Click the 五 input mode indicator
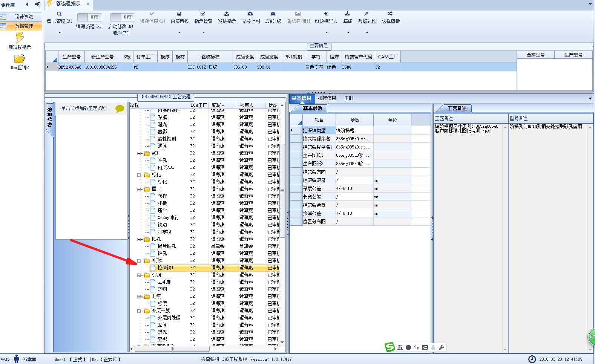 (x=400, y=347)
